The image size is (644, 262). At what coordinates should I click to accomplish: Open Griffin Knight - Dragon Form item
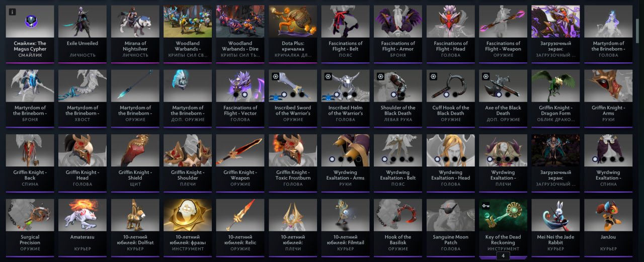click(x=555, y=98)
